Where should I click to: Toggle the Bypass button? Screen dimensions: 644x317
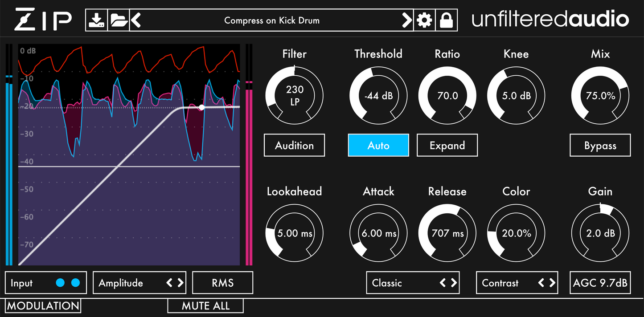point(600,146)
